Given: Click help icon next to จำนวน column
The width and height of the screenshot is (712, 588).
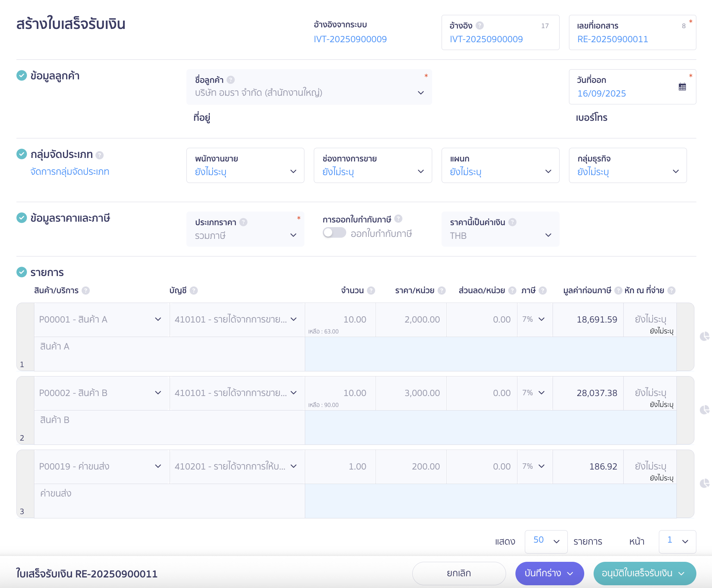Looking at the screenshot, I should (x=371, y=290).
